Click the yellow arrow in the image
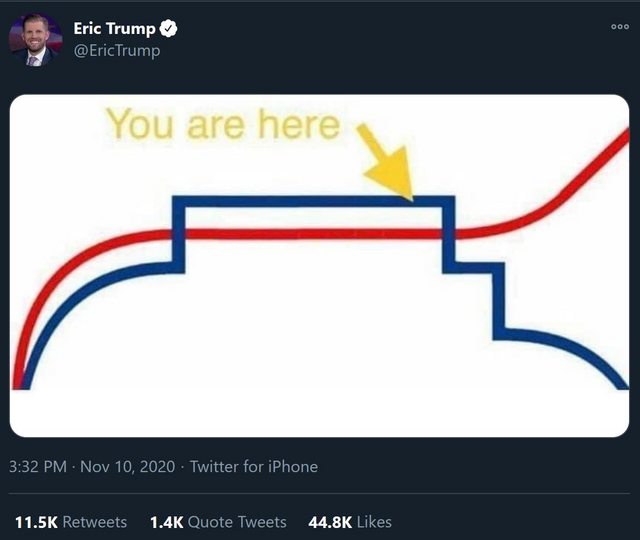Screen dimensions: 640x540 coord(389,164)
